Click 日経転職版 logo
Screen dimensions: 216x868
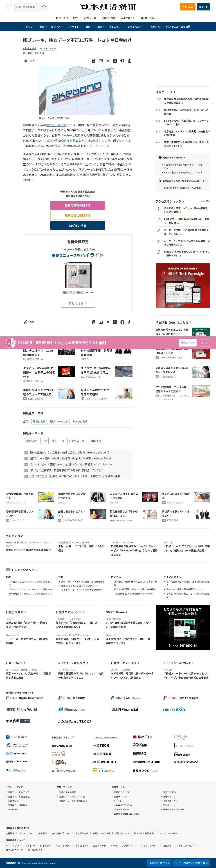(17, 737)
